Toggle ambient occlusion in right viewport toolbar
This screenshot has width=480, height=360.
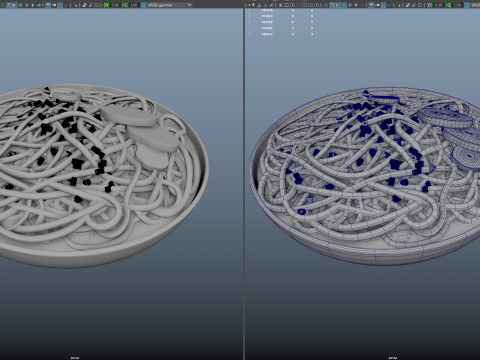pos(371,5)
